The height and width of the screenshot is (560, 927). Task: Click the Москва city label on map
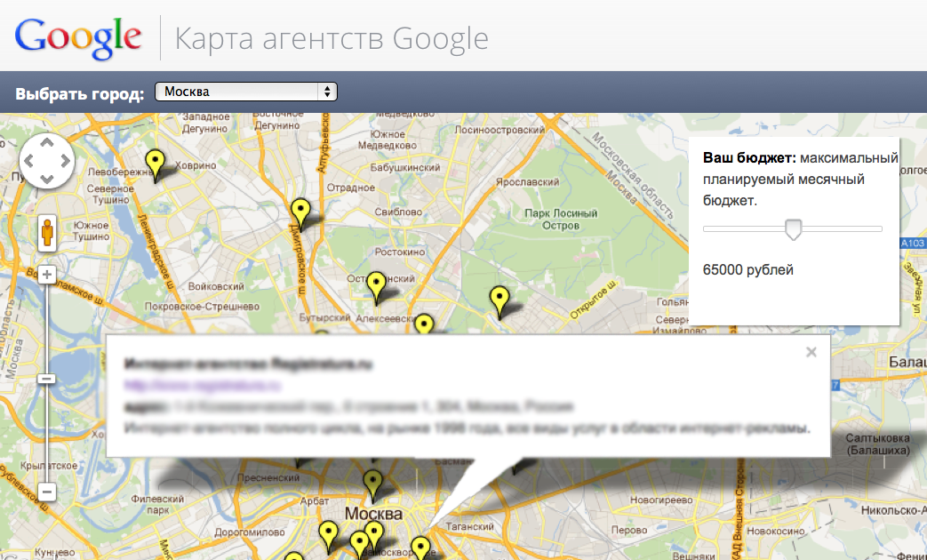(373, 513)
